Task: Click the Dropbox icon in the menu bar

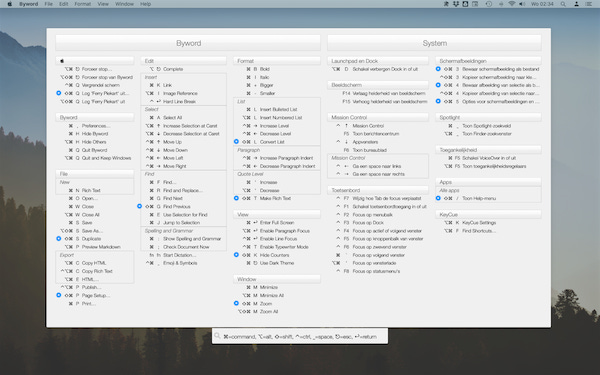Action: tap(456, 4)
